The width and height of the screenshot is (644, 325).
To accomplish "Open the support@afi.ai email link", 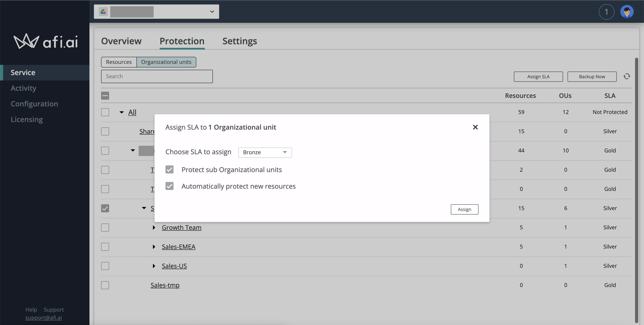I will click(x=44, y=317).
